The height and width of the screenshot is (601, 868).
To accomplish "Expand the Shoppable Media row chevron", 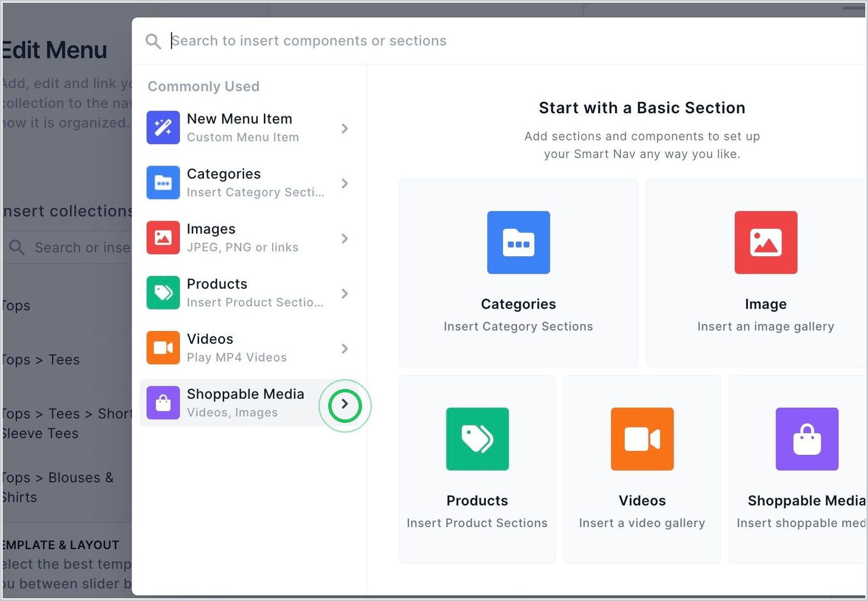I will [x=345, y=404].
